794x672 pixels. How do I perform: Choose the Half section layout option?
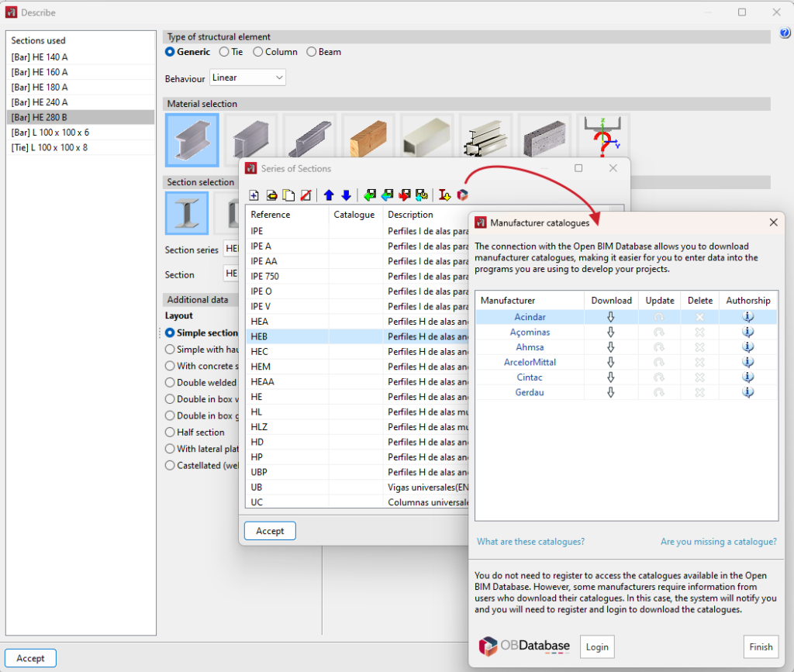pos(195,432)
